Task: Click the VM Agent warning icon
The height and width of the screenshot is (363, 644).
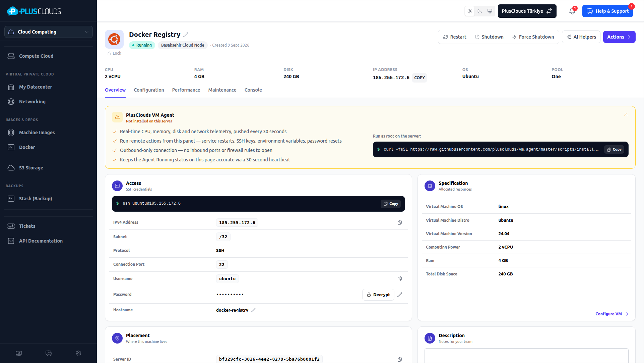Action: click(117, 117)
